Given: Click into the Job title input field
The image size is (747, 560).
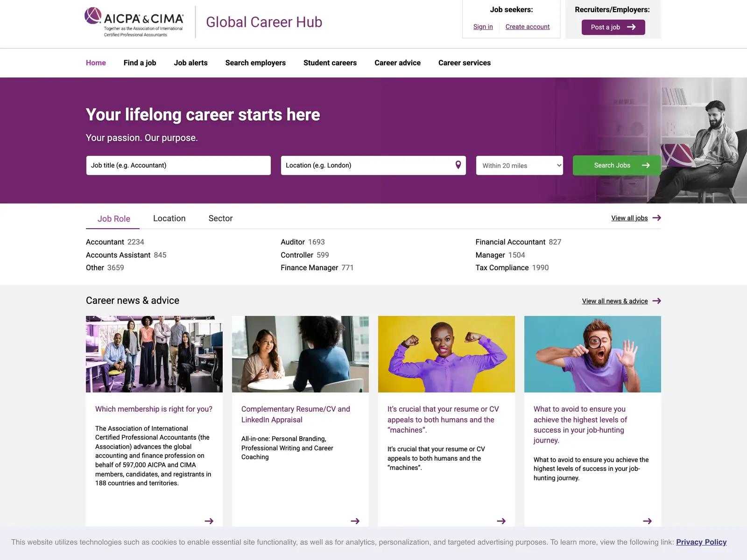Looking at the screenshot, I should coord(178,165).
